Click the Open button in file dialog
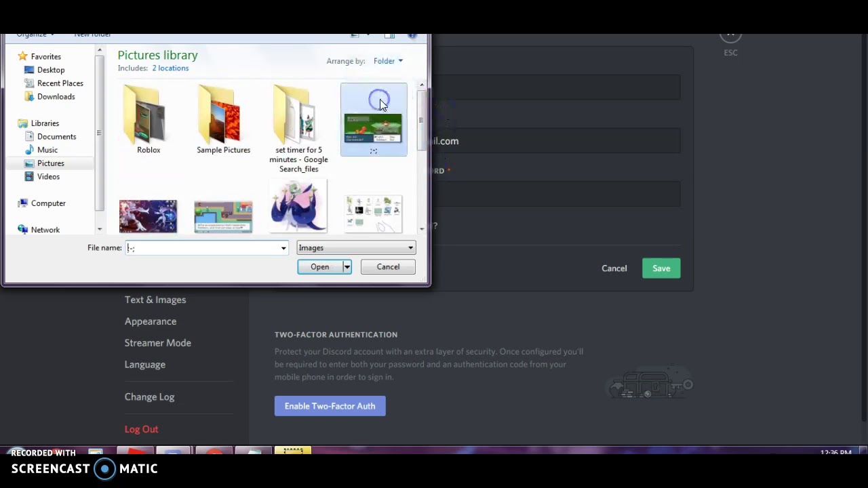This screenshot has height=488, width=868. tap(320, 267)
